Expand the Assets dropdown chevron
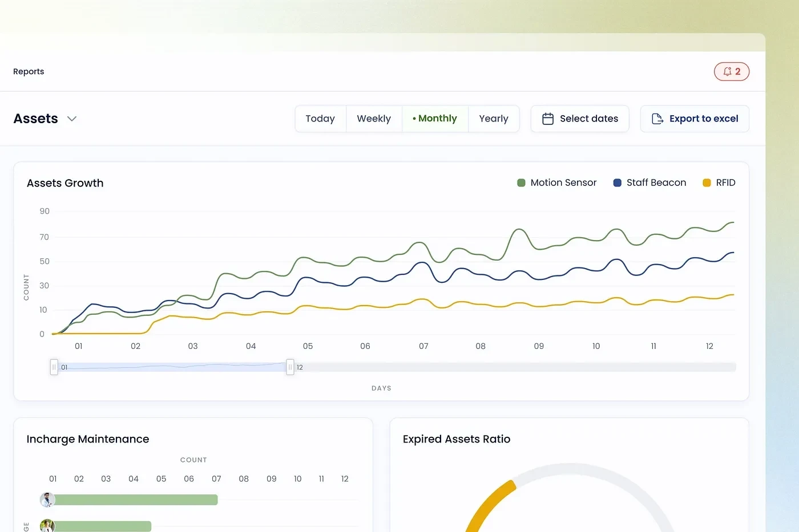The image size is (799, 532). (x=72, y=119)
